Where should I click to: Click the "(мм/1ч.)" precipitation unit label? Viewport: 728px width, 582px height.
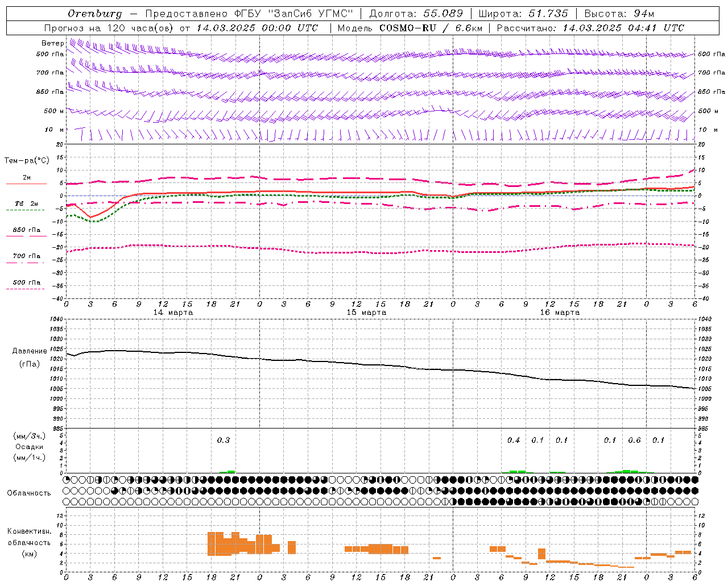(x=29, y=458)
